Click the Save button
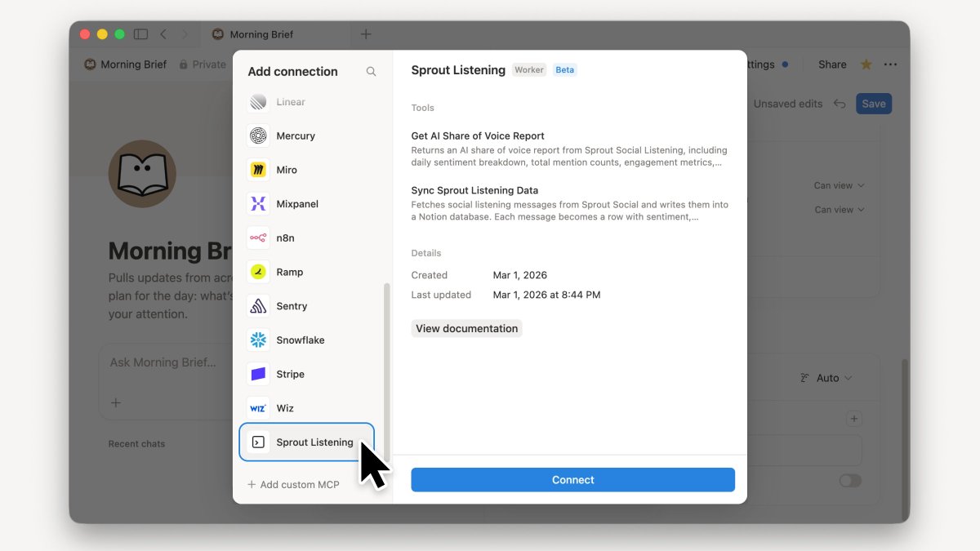The height and width of the screenshot is (551, 980). pos(874,104)
